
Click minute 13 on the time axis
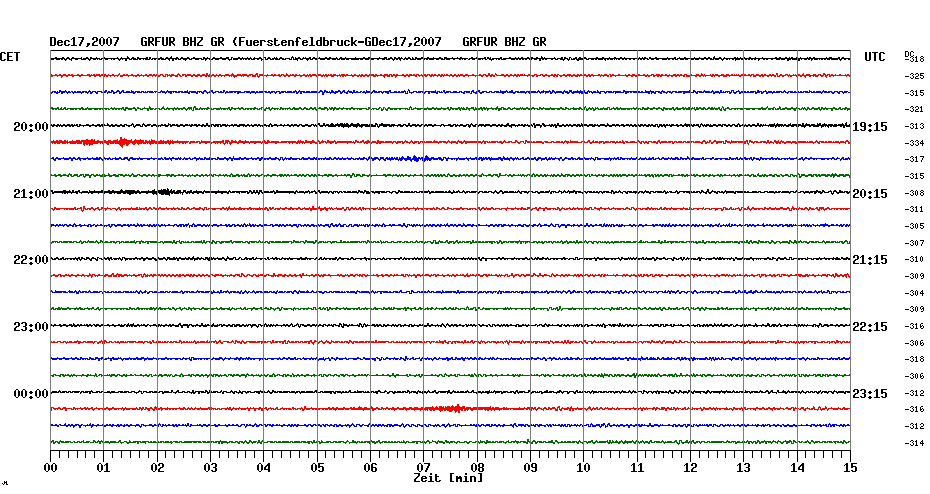[744, 467]
